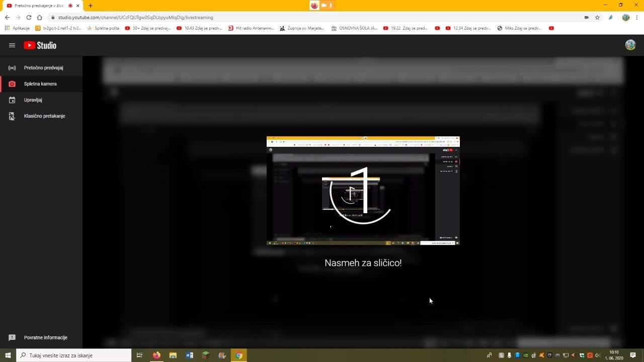Open '50+ Zdaj se predvaja' bookmark

148,28
